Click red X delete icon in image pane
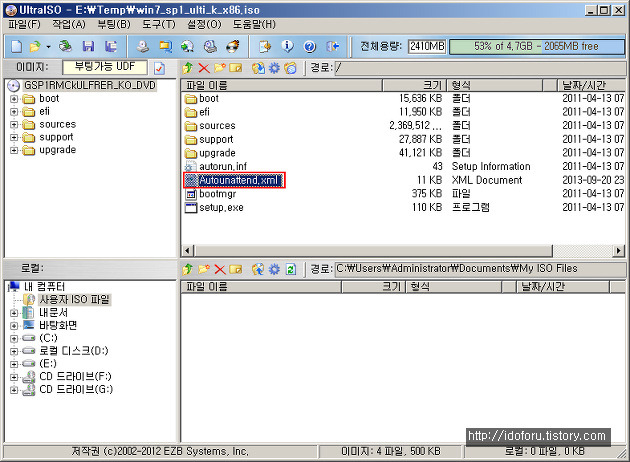630x462 pixels. [204, 68]
